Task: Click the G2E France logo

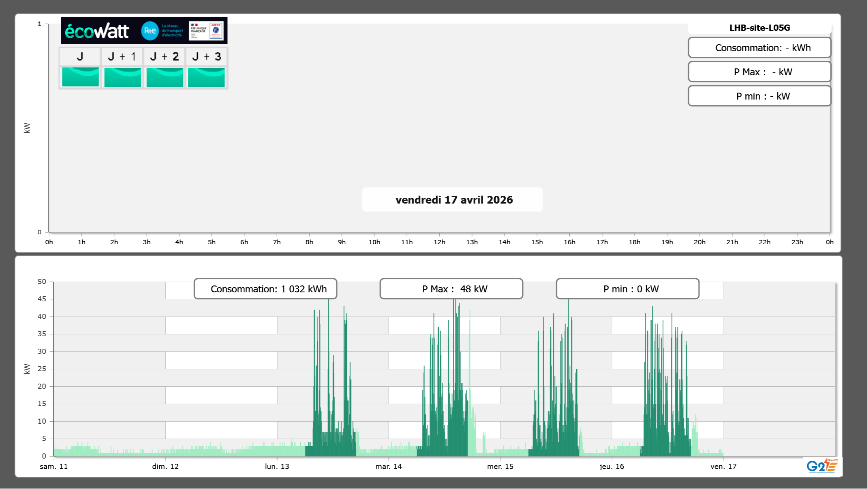Action: (x=822, y=466)
